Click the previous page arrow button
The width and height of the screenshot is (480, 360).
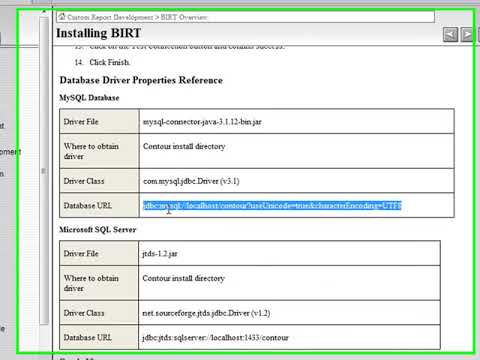point(450,34)
